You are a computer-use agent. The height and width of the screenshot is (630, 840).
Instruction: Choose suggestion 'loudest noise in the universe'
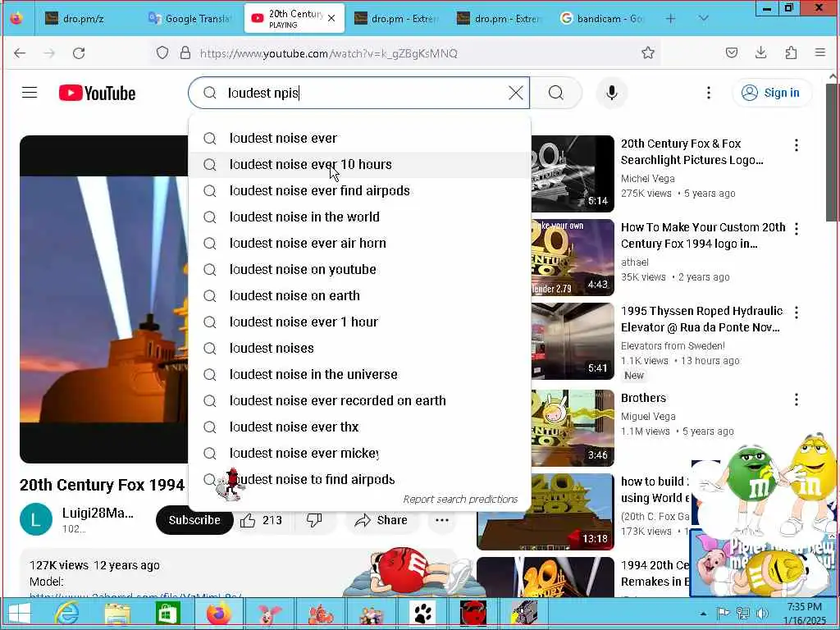[359, 374]
